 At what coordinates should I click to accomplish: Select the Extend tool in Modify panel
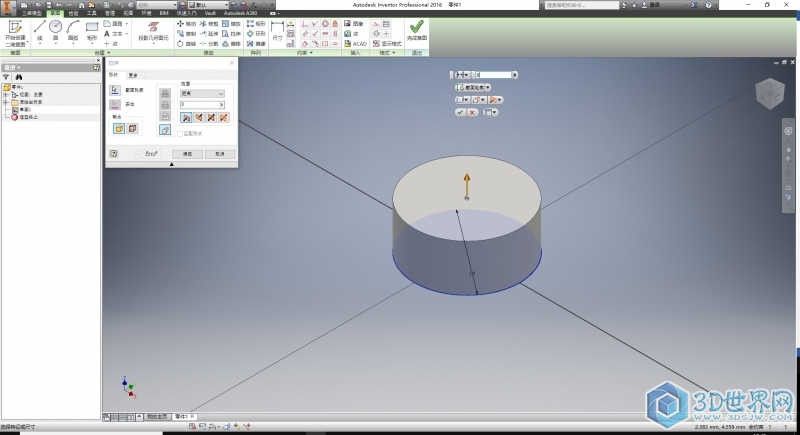click(x=209, y=34)
